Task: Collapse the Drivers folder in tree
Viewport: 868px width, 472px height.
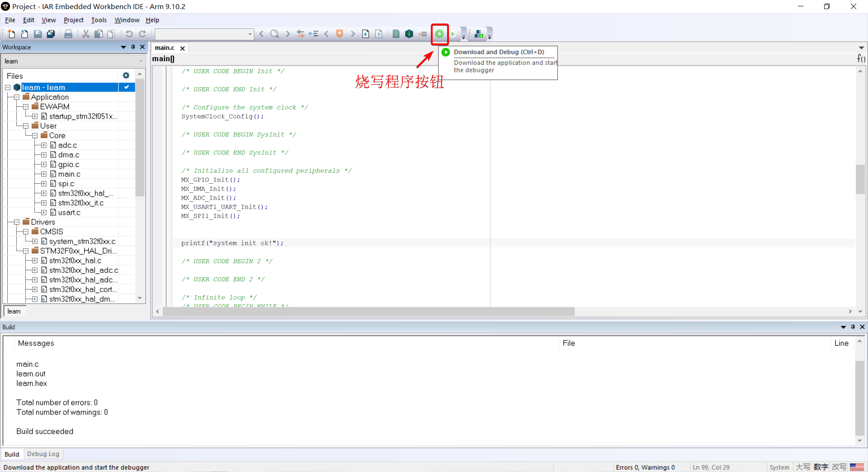Action: point(17,222)
